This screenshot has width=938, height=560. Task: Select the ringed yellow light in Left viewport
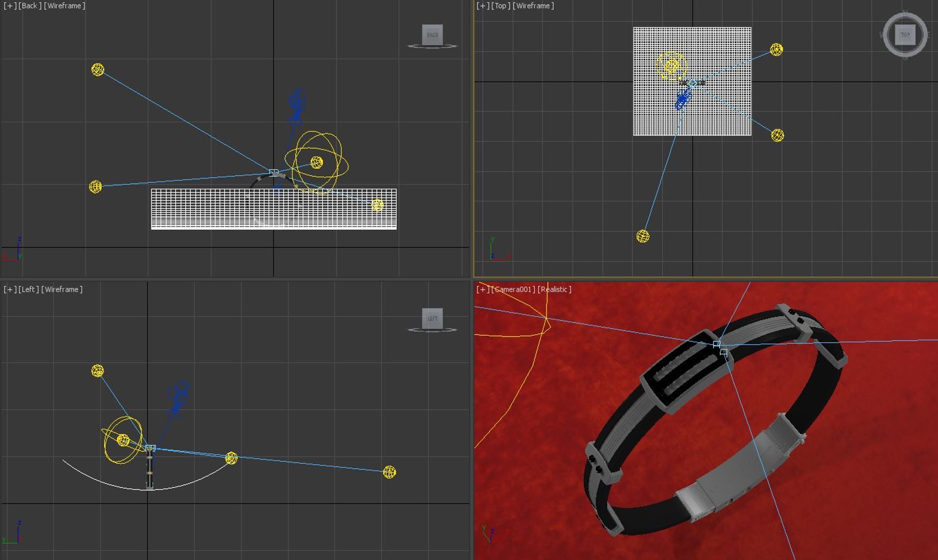click(123, 440)
